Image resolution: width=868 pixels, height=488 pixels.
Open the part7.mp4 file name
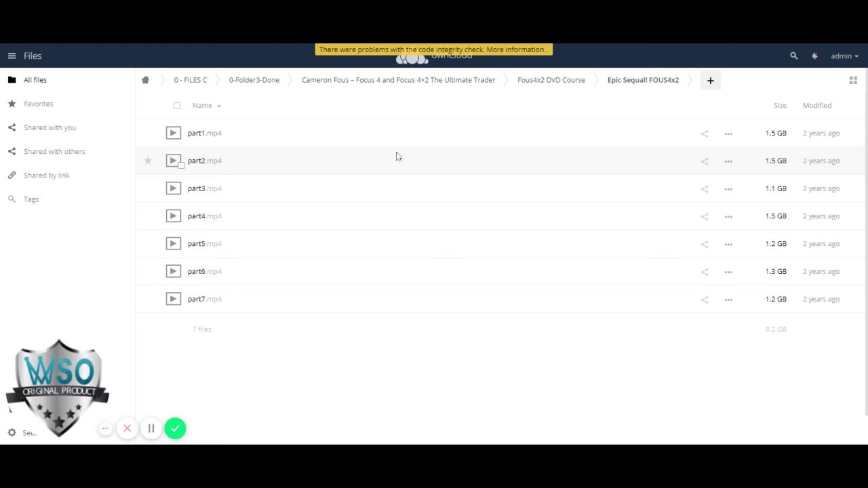[x=205, y=299]
